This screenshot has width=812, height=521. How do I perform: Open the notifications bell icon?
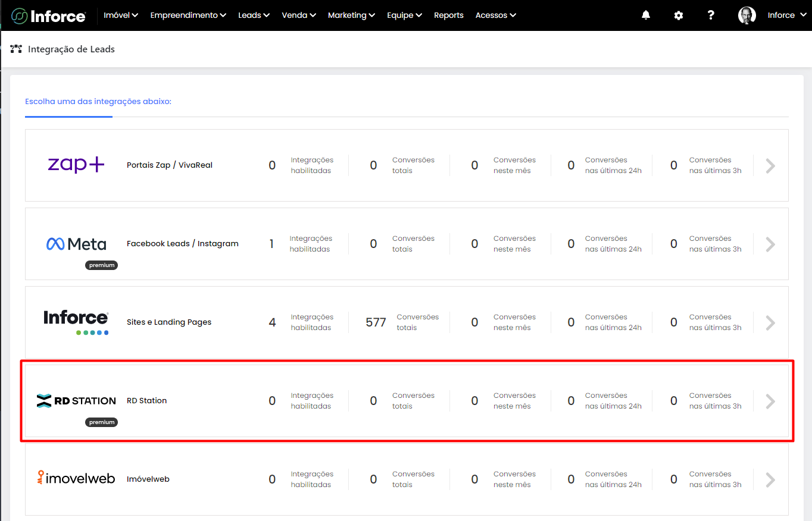pyautogui.click(x=646, y=15)
